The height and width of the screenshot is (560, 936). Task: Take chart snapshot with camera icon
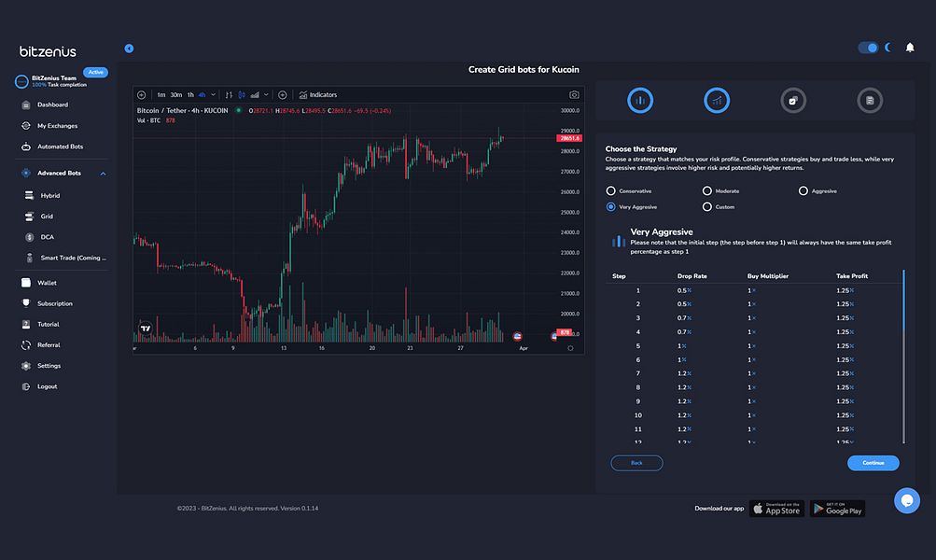[x=574, y=95]
